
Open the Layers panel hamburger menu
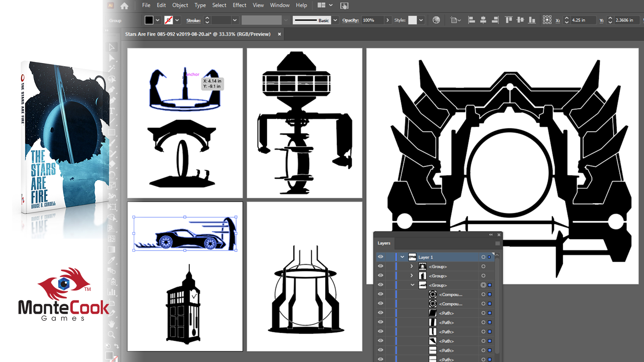click(497, 243)
